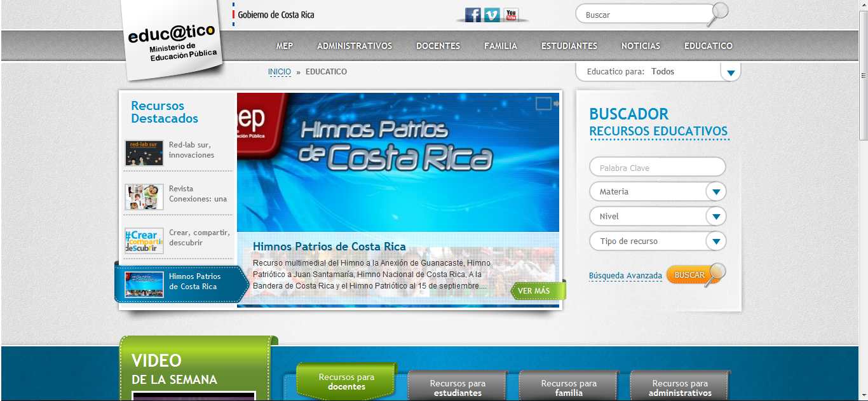Click the Palabra Clave input field
868x401 pixels.
click(658, 168)
